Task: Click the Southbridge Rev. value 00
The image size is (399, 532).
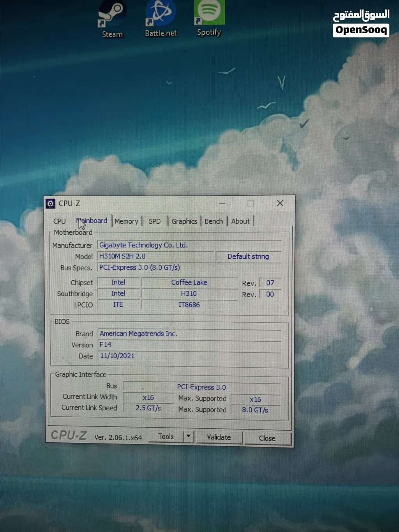Action: 270,294
